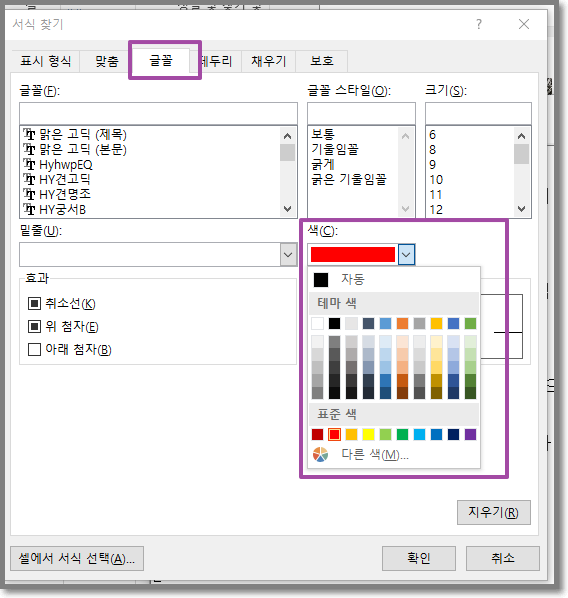Click 셀에서 서식 선택(A)... button
The image size is (568, 598).
click(x=77, y=558)
